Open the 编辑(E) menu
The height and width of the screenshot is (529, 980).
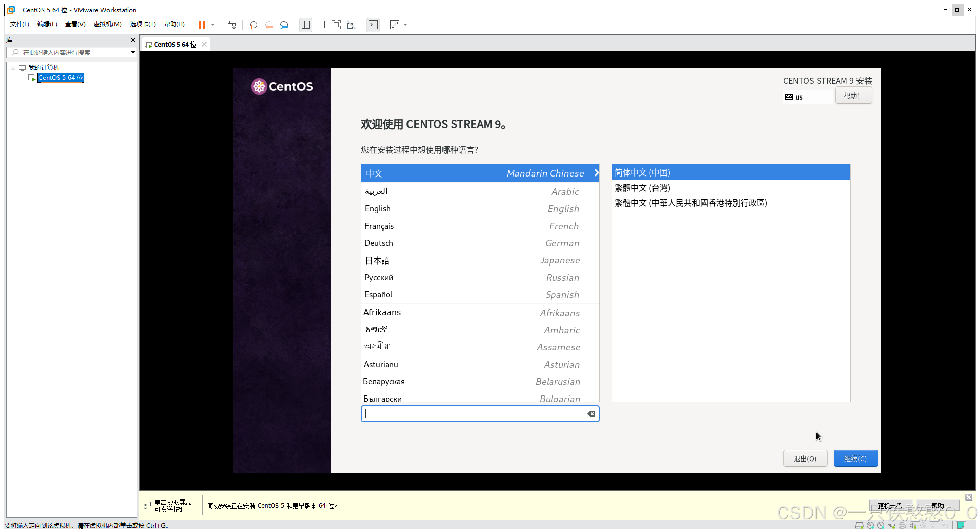pos(47,24)
